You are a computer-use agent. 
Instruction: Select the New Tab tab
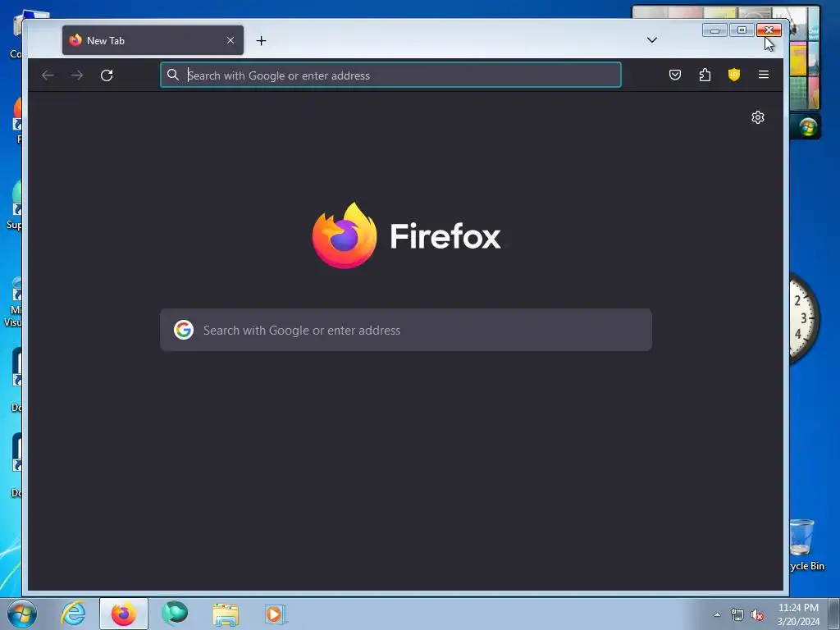click(153, 40)
